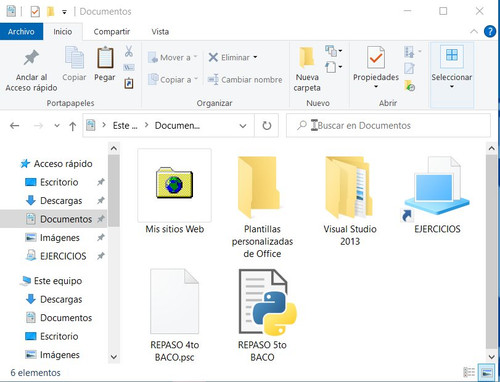Select the REPASO 4to BACO.psc file

point(175,315)
